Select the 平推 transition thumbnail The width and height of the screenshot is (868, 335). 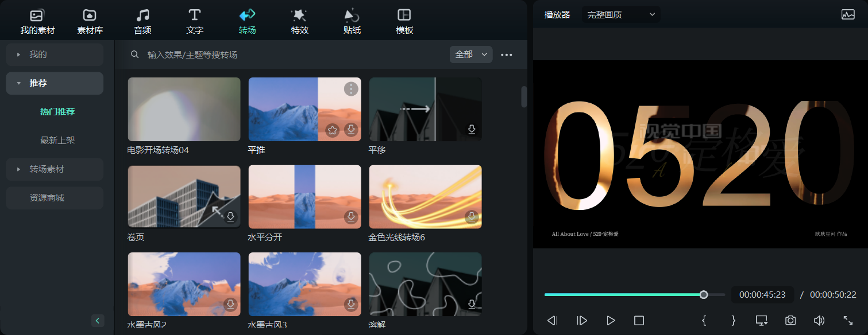[x=304, y=109]
